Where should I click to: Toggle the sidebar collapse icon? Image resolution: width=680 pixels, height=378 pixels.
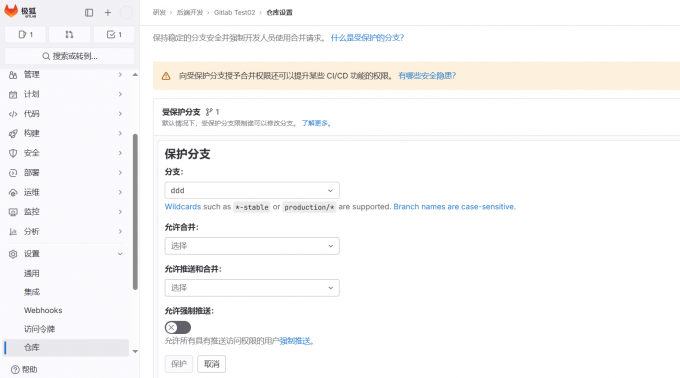89,13
